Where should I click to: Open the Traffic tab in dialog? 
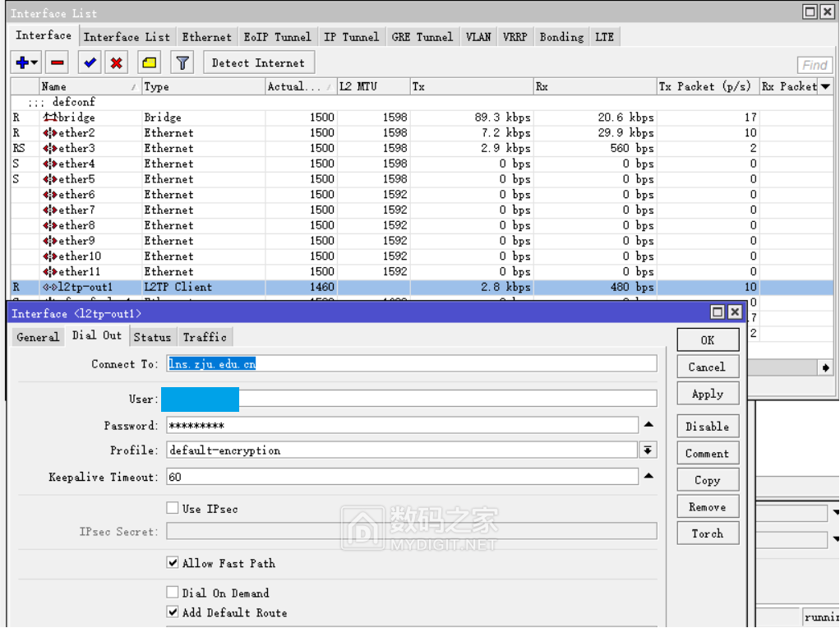click(x=205, y=337)
